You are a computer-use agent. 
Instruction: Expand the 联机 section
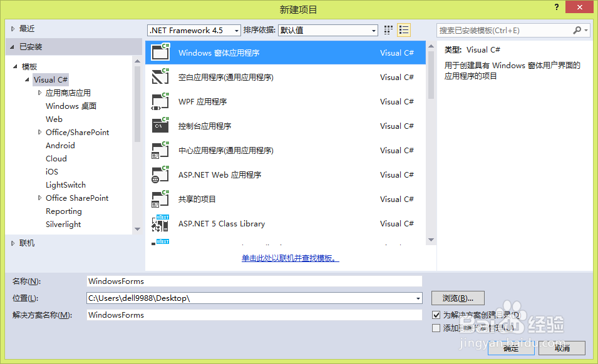coord(13,243)
